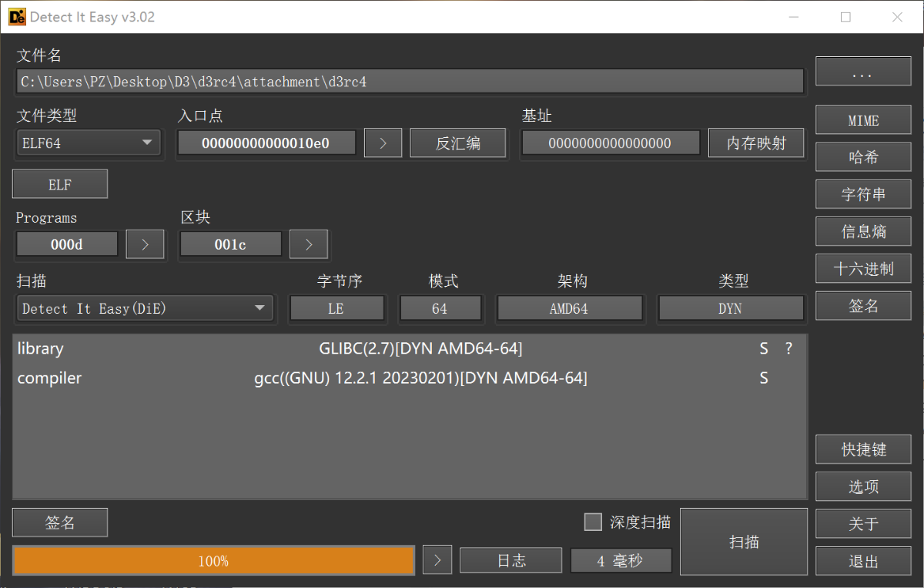
Task: Click the S in the compiler row
Action: pos(764,378)
